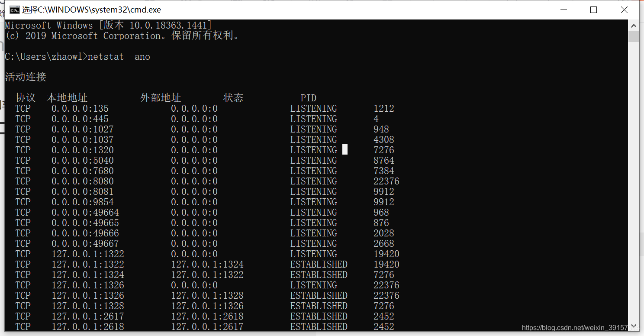The height and width of the screenshot is (336, 644).
Task: Click LISTENING state on port 135 row
Action: (314, 108)
